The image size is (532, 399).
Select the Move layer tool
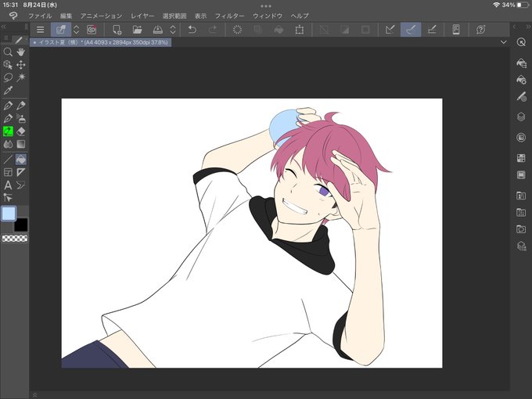pyautogui.click(x=21, y=65)
